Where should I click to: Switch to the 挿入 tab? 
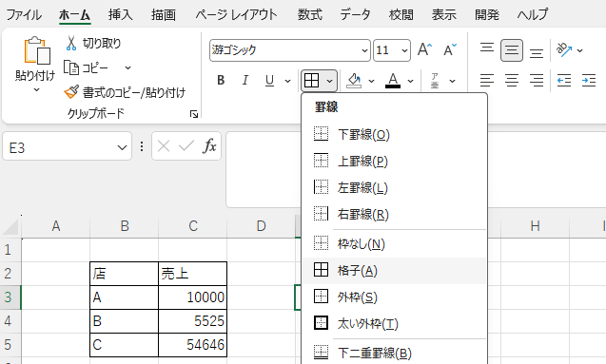click(x=121, y=14)
